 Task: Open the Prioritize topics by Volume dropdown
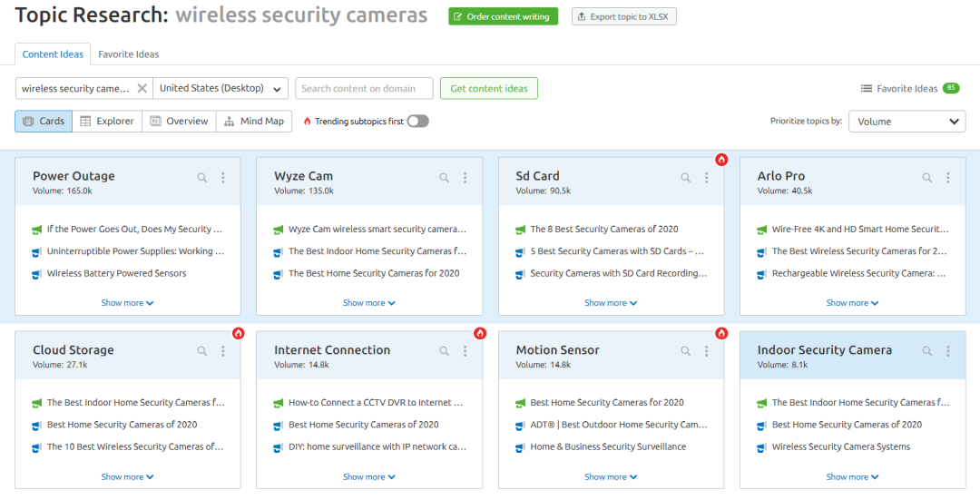(906, 122)
